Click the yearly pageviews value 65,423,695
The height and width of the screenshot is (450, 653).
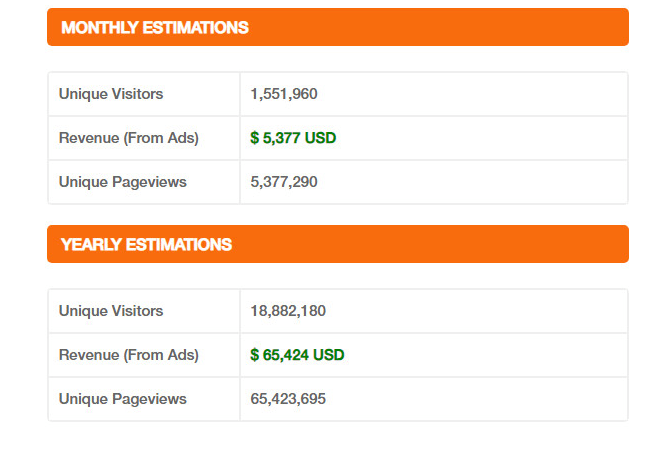pyautogui.click(x=288, y=399)
